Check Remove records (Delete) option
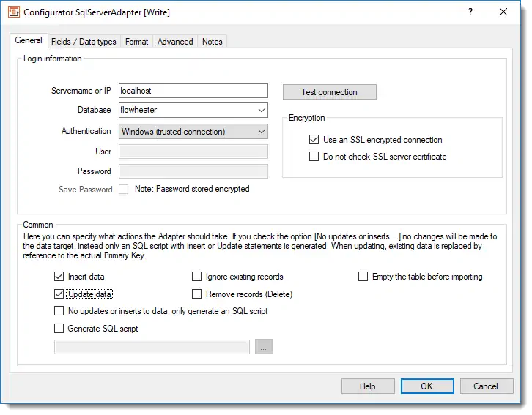Viewport: 532px width, 415px height. coord(196,294)
